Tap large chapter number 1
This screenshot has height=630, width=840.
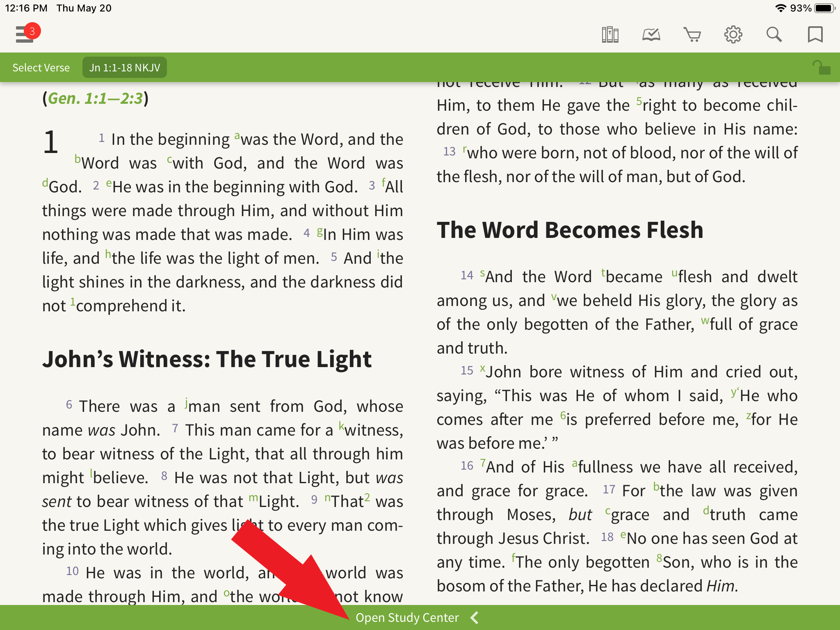point(51,142)
